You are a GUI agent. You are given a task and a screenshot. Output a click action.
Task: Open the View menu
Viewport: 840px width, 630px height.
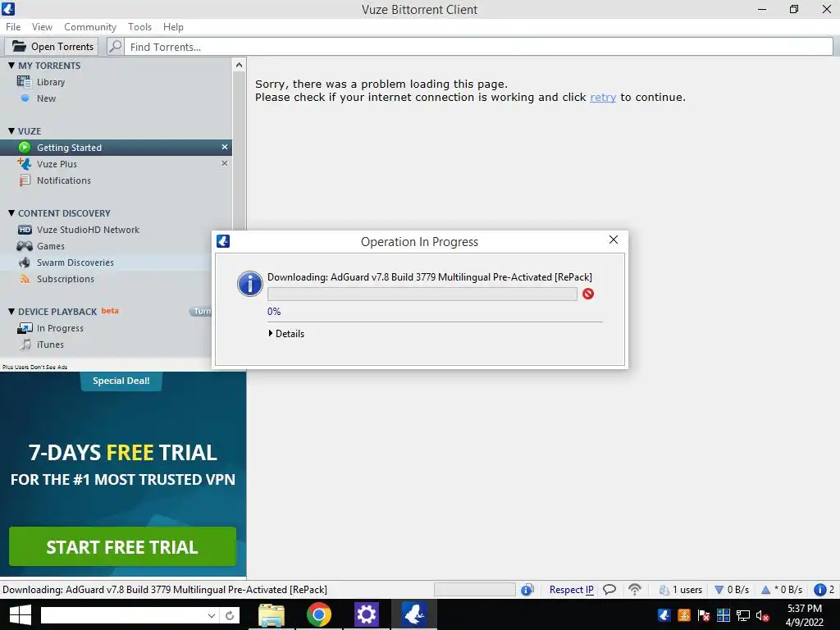[x=42, y=27]
